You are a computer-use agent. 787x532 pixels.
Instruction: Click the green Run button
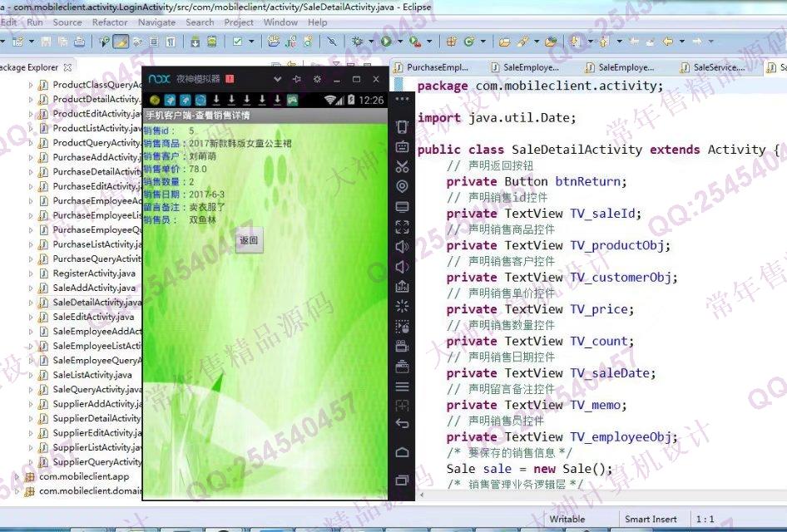(x=385, y=42)
